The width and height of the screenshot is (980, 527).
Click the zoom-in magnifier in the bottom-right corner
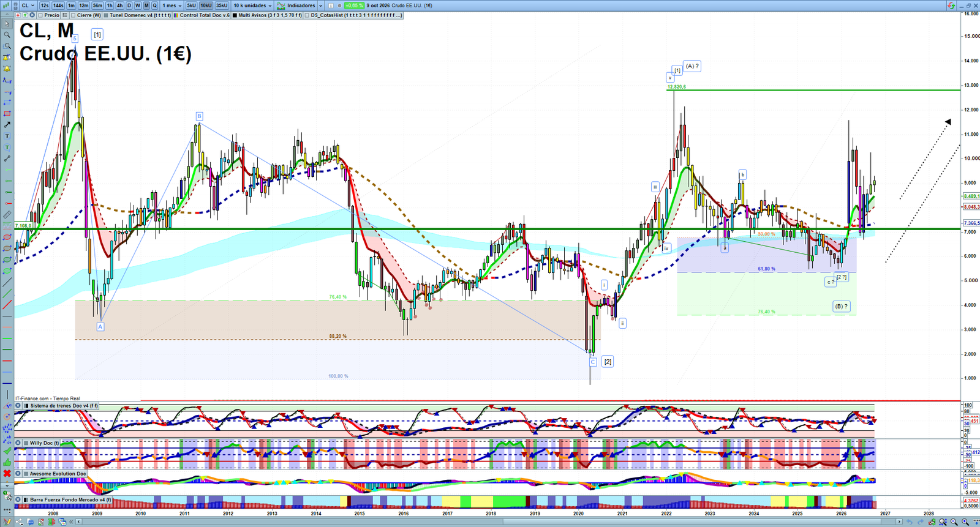(965, 521)
